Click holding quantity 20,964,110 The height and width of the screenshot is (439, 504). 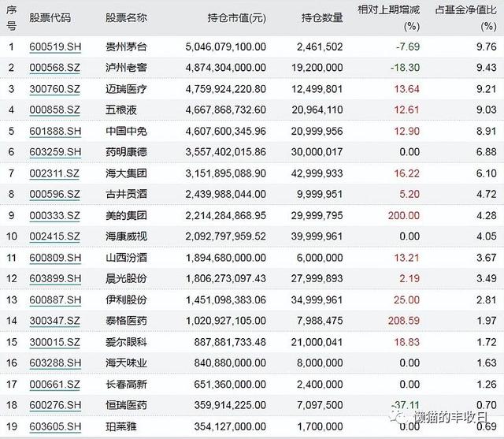(x=317, y=110)
